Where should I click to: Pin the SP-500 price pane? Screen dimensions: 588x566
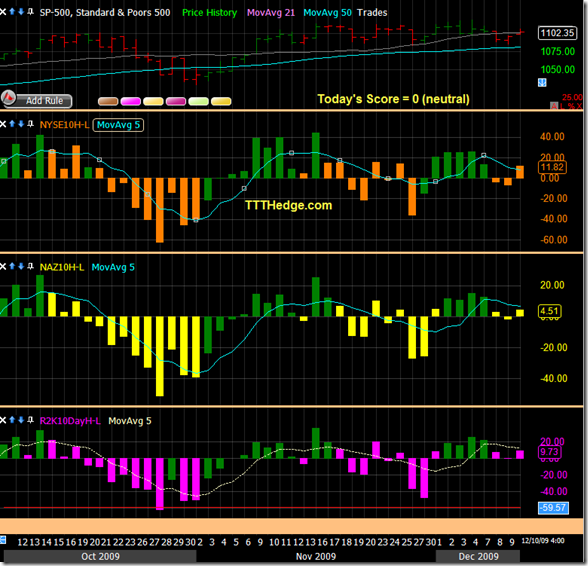tap(30, 12)
